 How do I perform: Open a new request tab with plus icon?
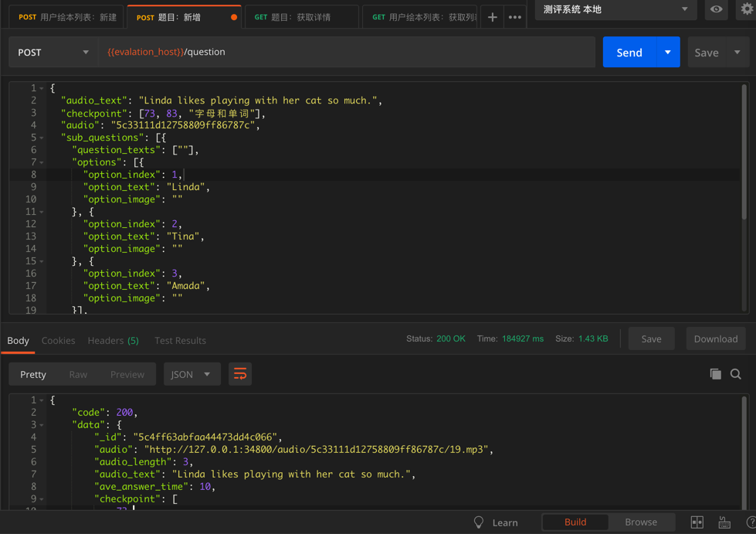pyautogui.click(x=492, y=17)
